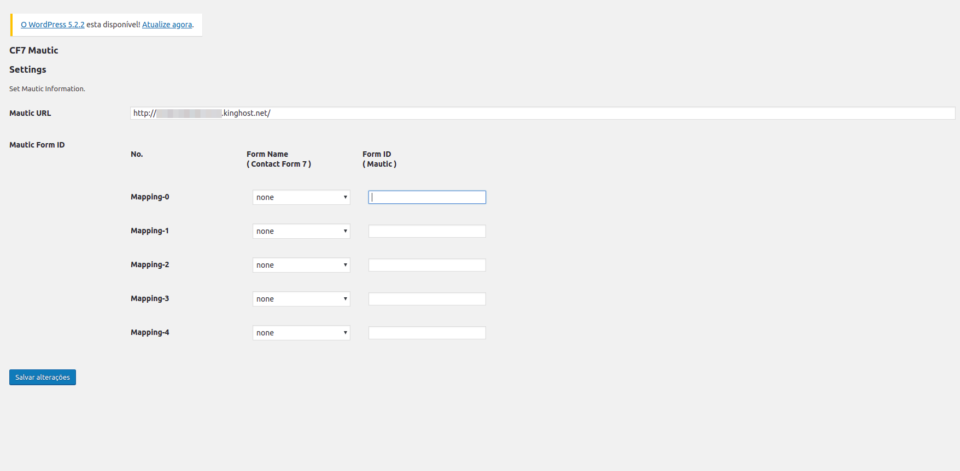This screenshot has height=471, width=960.
Task: Click the Salvar alterações button
Action: (x=42, y=377)
